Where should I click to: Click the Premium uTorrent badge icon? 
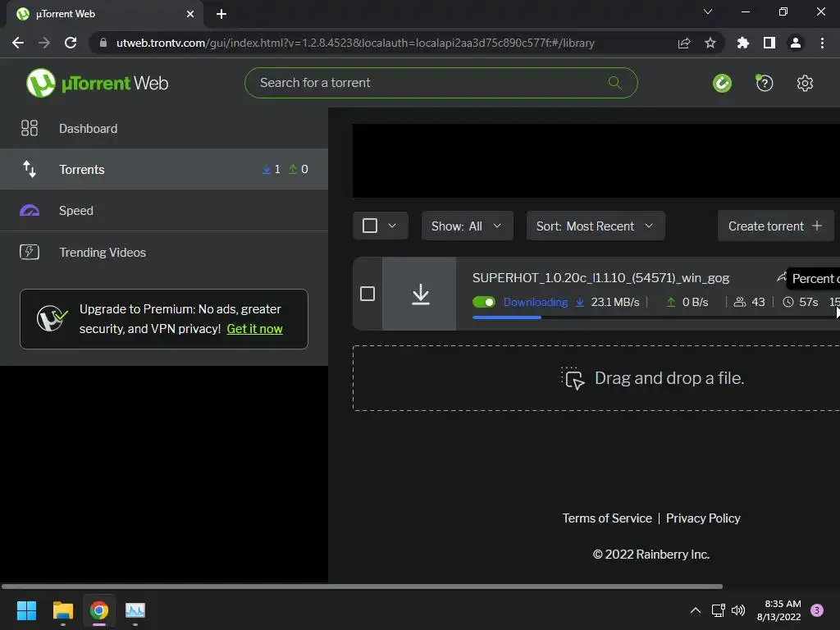[x=52, y=318]
